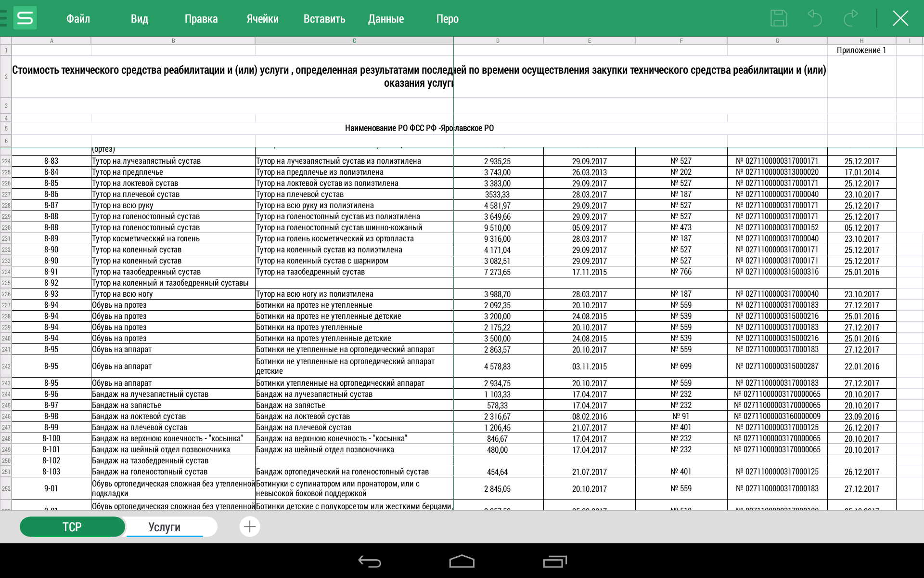Select cell '№ 0271100000317000152'
Image resolution: width=924 pixels, height=578 pixels.
[x=777, y=228]
